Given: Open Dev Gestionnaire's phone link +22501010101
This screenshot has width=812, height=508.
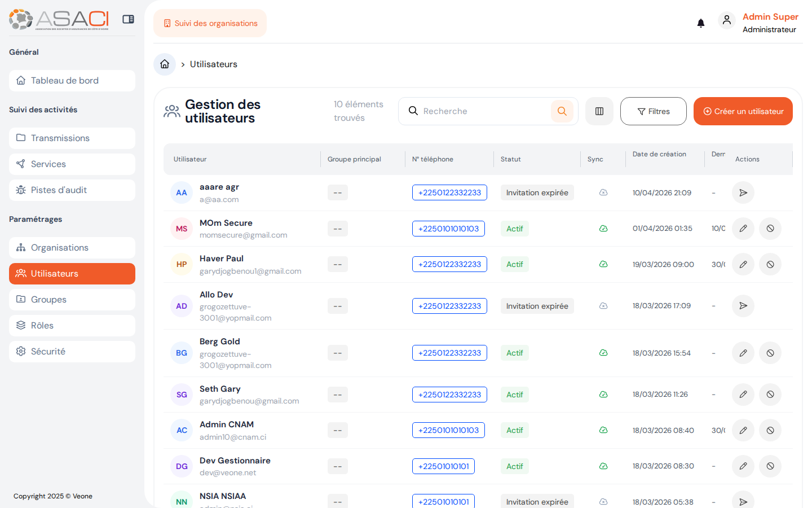Looking at the screenshot, I should 443,466.
